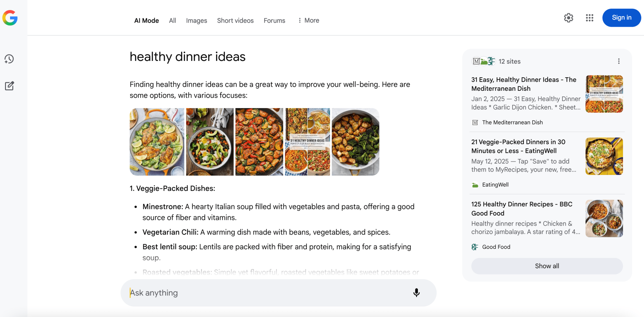Select the Forums tab
The height and width of the screenshot is (317, 644).
coord(274,21)
